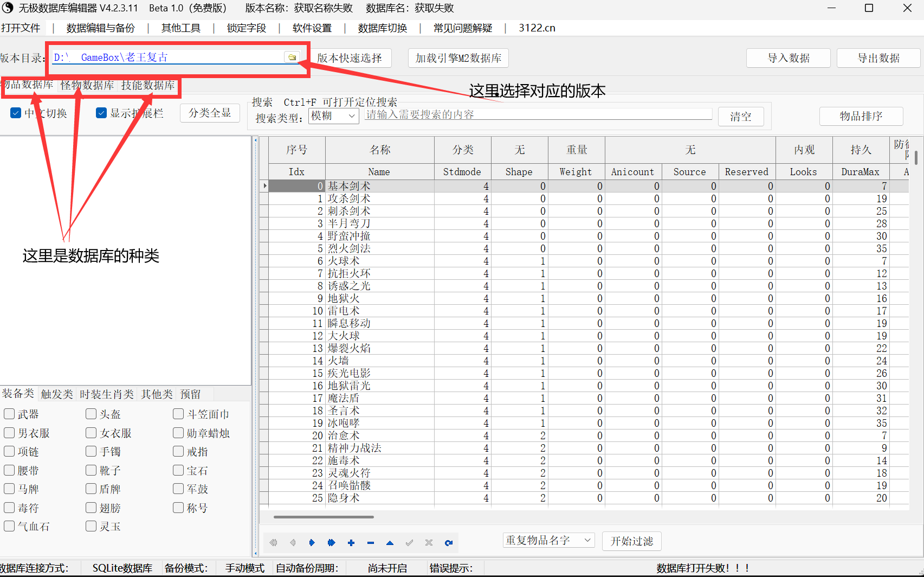
Task: Click the splitter collapse arrow beside the grid
Action: pyautogui.click(x=256, y=140)
